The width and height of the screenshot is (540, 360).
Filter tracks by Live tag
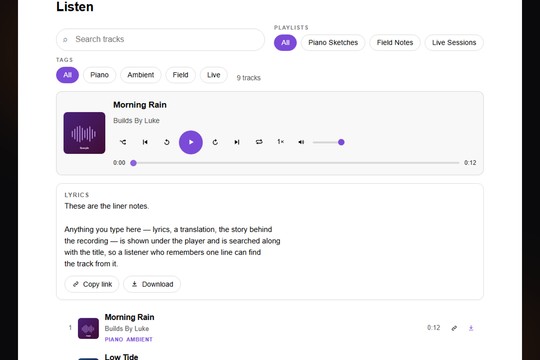(214, 75)
